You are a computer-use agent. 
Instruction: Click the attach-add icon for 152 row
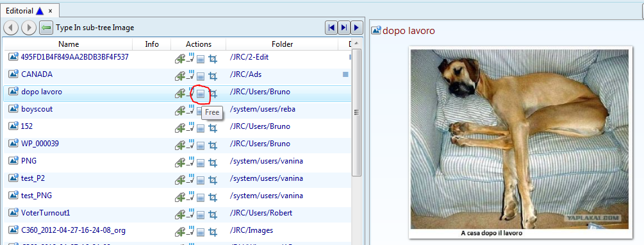(x=179, y=128)
